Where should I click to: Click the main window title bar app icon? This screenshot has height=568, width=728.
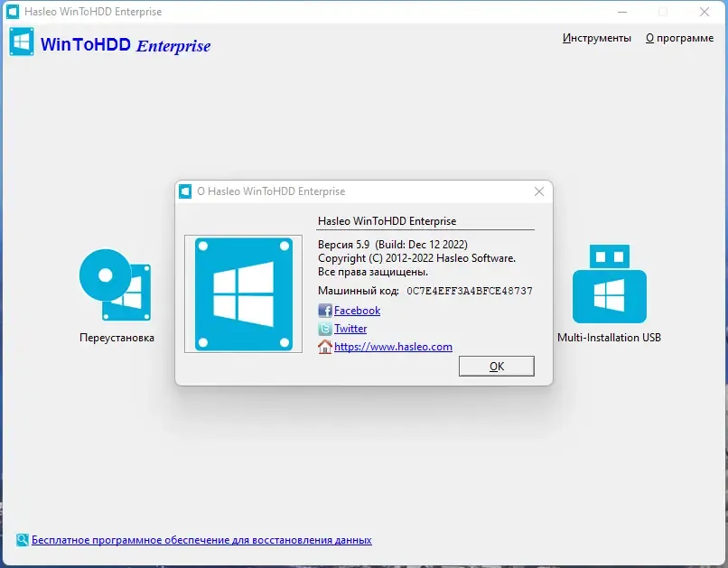click(x=13, y=12)
